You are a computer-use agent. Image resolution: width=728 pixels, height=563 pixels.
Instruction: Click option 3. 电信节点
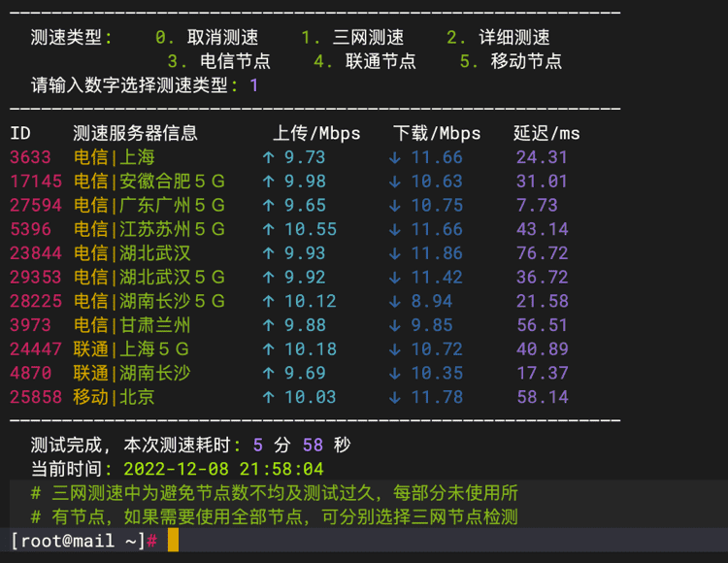tap(219, 61)
